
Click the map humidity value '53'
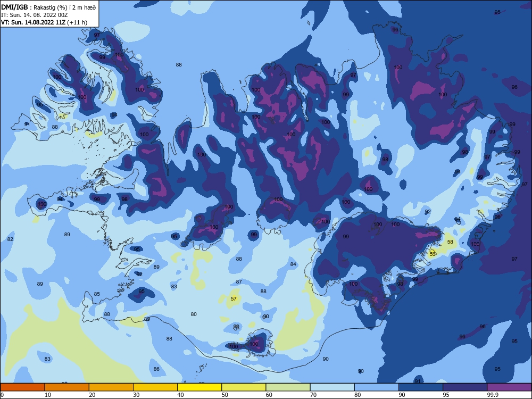pos(433,254)
